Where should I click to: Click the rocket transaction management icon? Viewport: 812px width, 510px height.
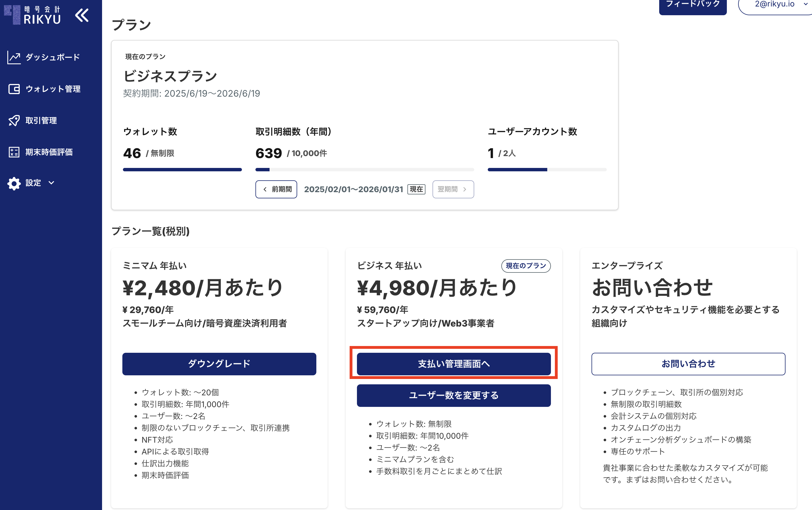14,121
